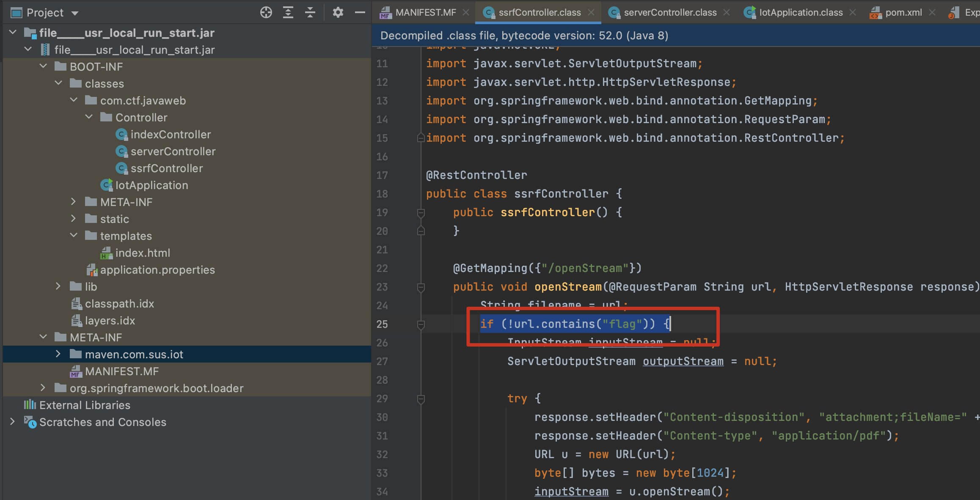
Task: Open the Project view dropdown arrow
Action: (x=75, y=13)
